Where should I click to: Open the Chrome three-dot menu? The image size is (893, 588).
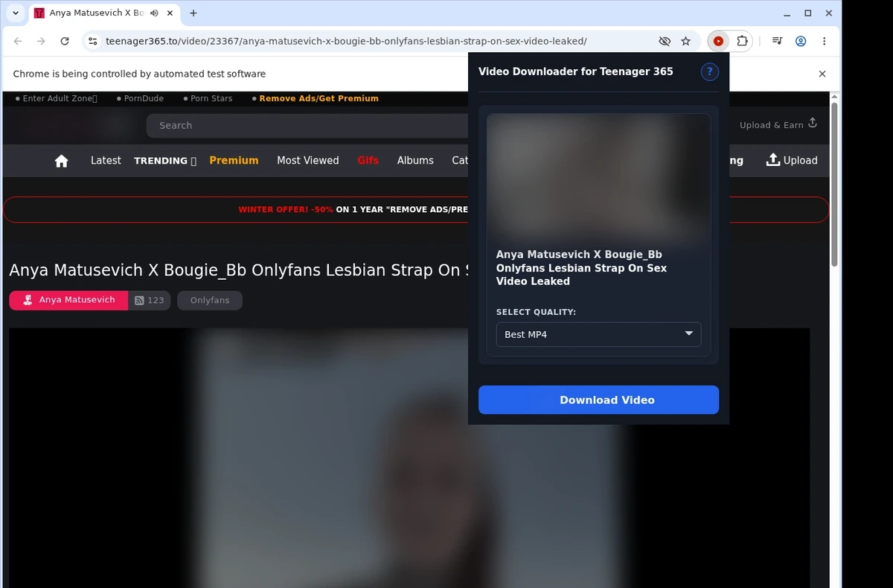825,42
